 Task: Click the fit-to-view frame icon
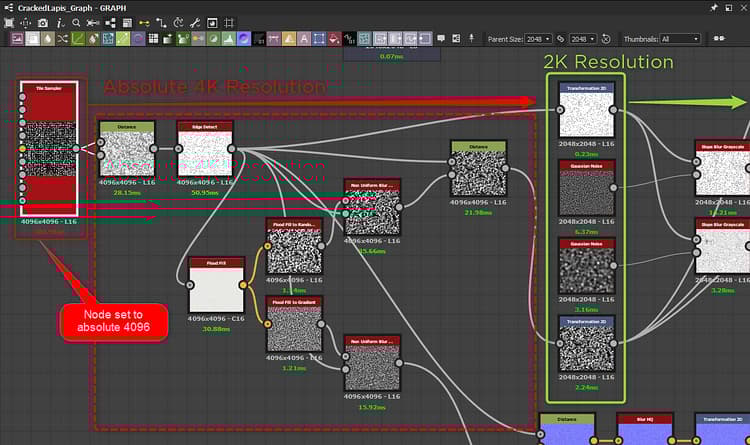[8, 22]
